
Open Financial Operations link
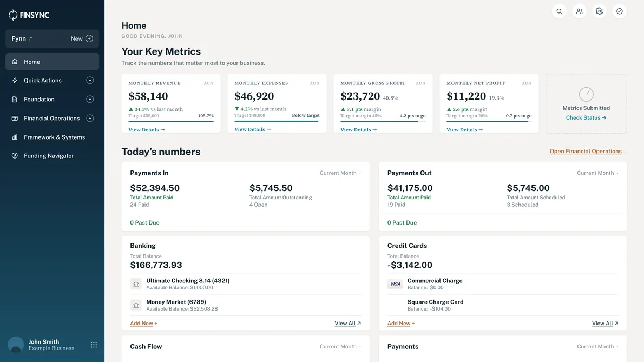pos(586,152)
